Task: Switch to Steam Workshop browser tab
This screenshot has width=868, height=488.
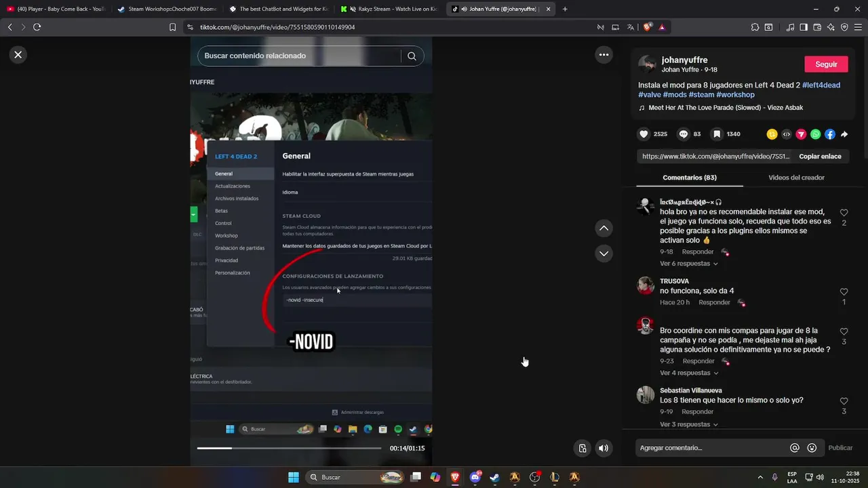Action: point(167,9)
